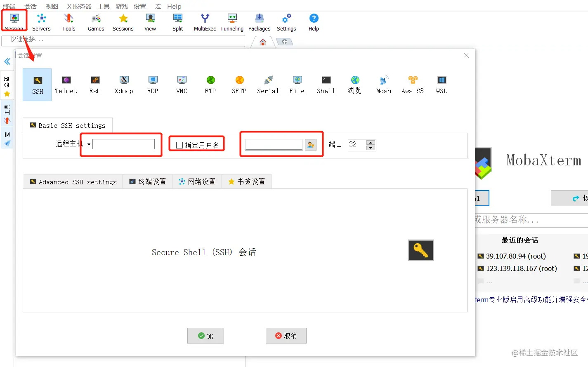Image resolution: width=588 pixels, height=367 pixels.
Task: Collapse the left sidebar with double chevron
Action: point(7,61)
